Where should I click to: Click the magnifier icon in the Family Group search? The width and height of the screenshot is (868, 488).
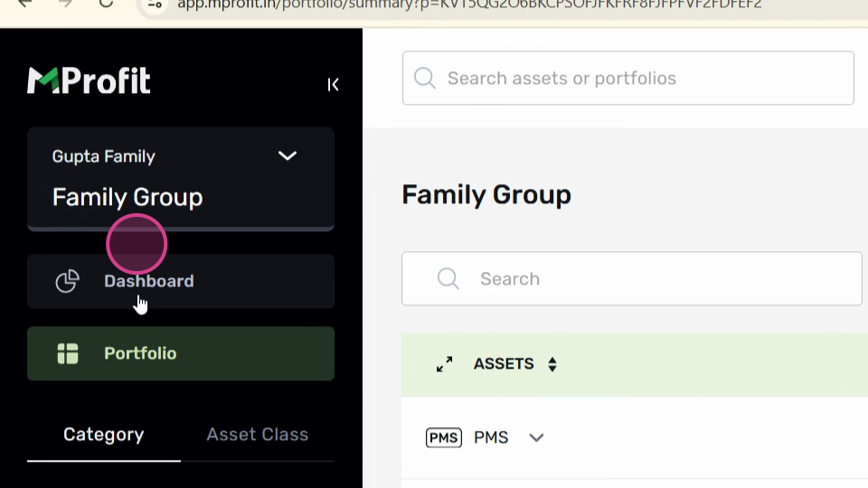point(448,278)
